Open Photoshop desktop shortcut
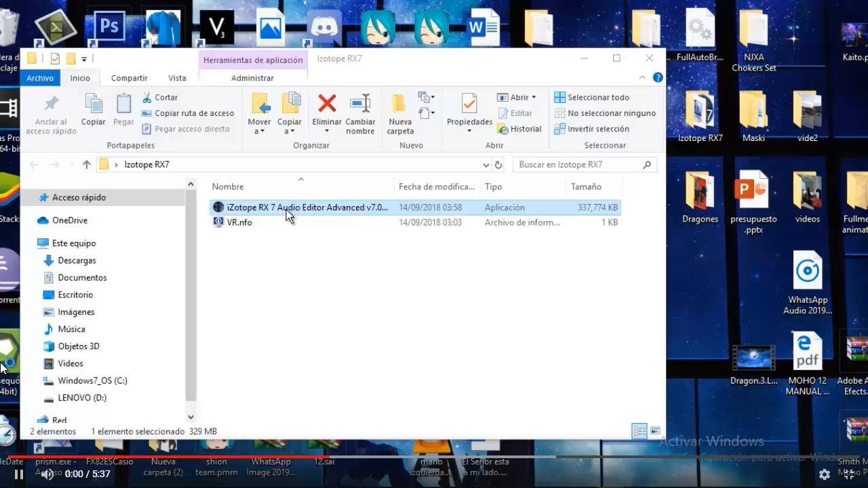 (108, 27)
